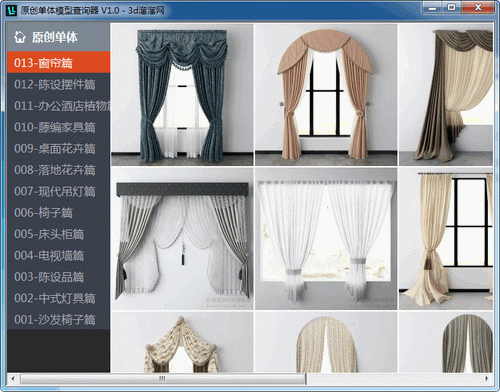
Task: Minimize the 原创单体模型查询器 window
Action: [432, 7]
